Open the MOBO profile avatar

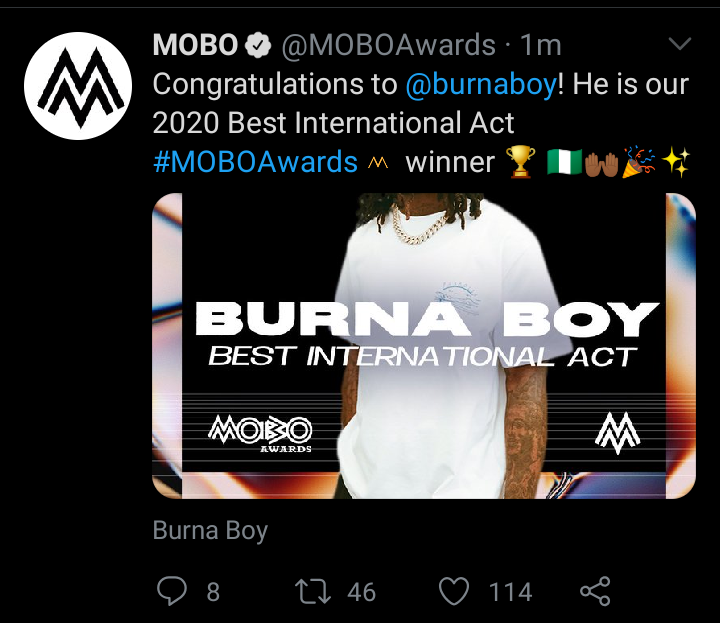click(x=78, y=86)
